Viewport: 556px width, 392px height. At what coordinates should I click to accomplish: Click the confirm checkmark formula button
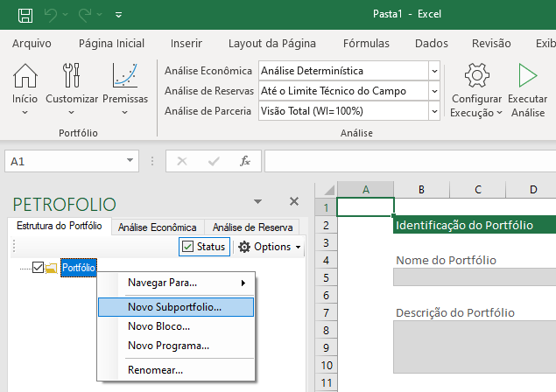click(x=214, y=161)
